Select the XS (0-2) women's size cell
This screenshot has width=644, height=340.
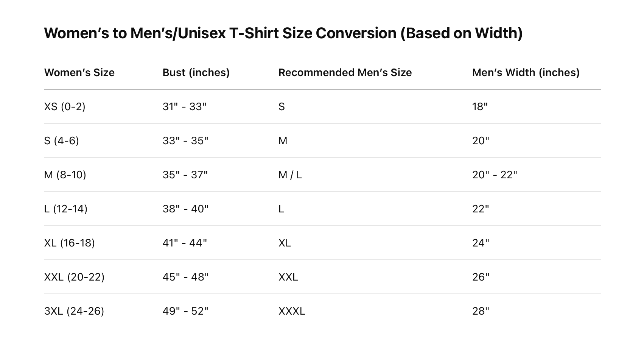click(x=65, y=107)
